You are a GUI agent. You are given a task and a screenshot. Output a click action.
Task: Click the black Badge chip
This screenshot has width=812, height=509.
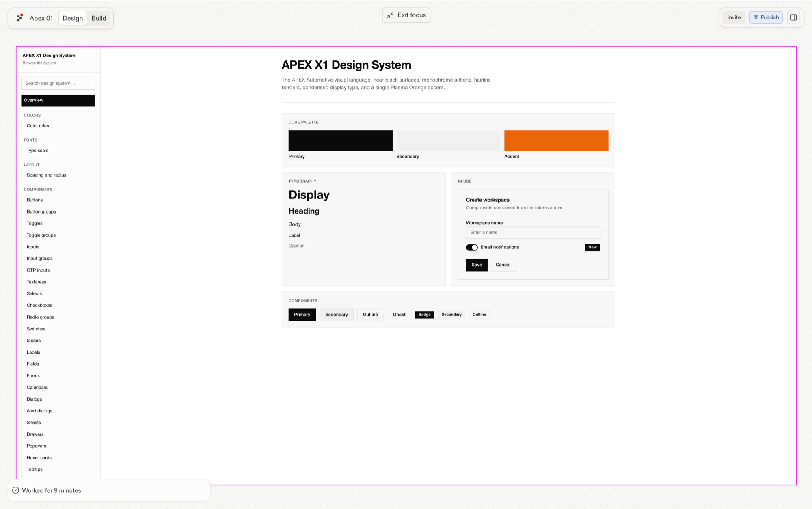point(424,315)
